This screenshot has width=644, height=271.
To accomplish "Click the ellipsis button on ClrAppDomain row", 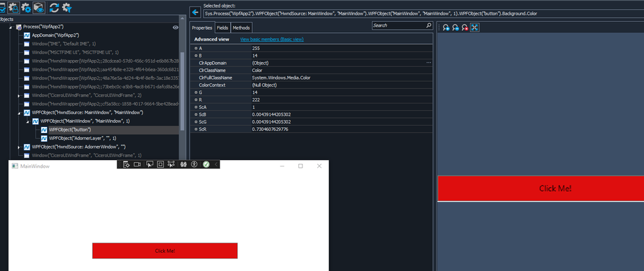I will [x=428, y=63].
